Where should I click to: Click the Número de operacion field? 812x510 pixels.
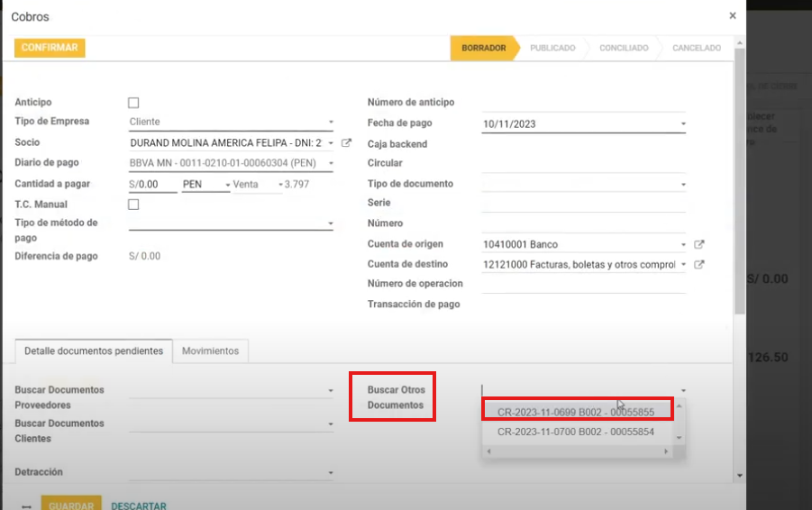(584, 285)
